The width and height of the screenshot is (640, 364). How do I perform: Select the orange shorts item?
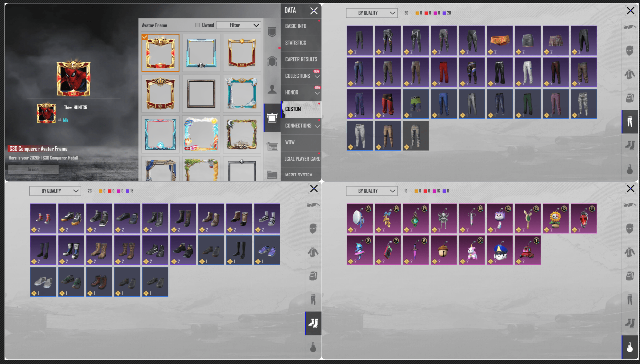pos(500,41)
